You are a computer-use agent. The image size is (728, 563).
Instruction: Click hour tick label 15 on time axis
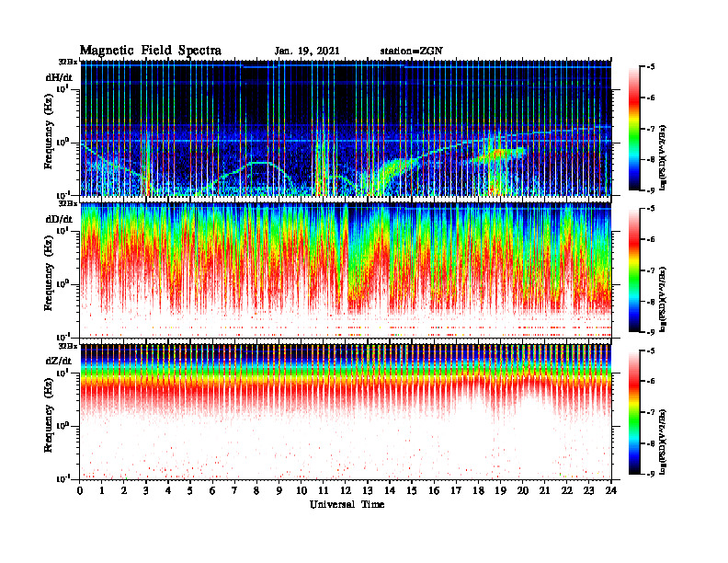(x=412, y=491)
